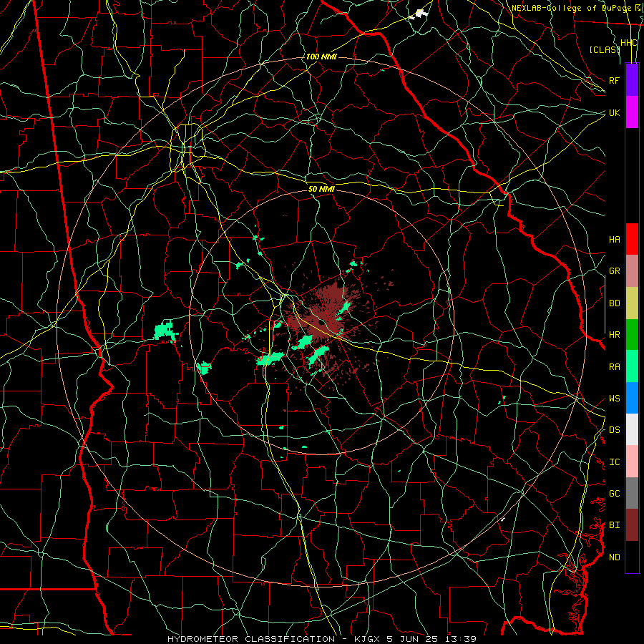Image resolution: width=644 pixels, height=644 pixels.
Task: Click the 100 NMI range ring label
Action: click(x=321, y=57)
